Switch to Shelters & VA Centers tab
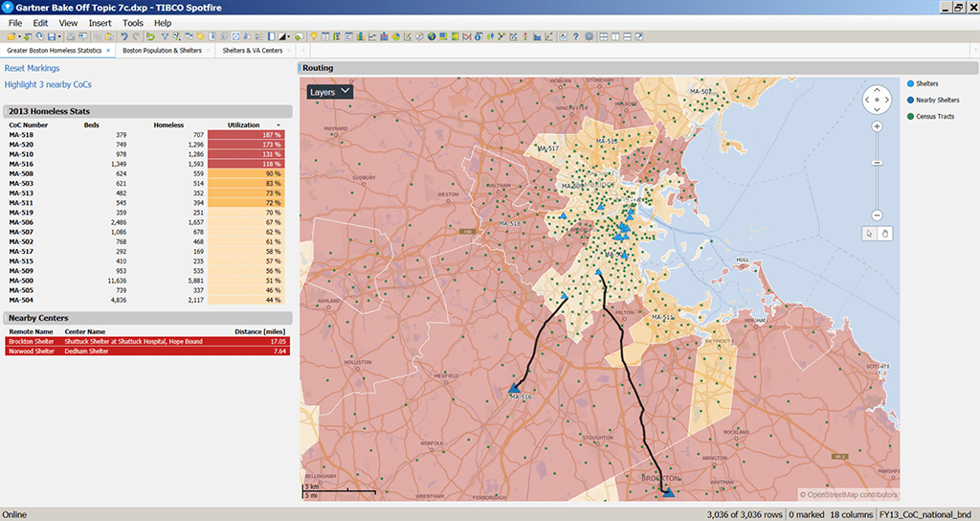Screen dimensions: 980x521 tap(253, 50)
